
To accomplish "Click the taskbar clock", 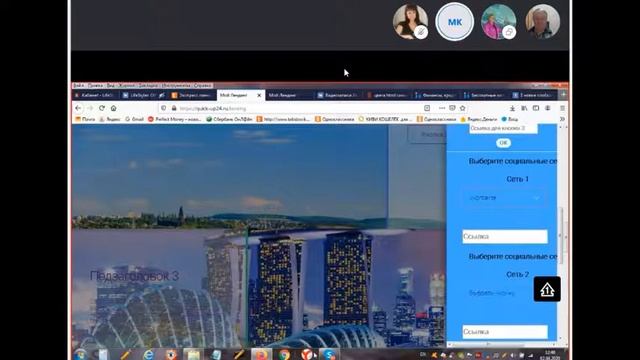I will (550, 355).
